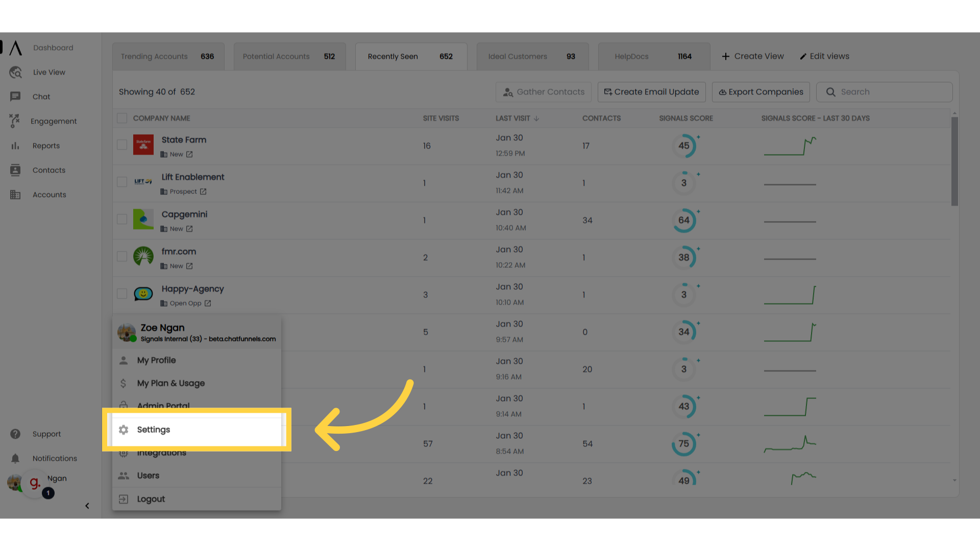
Task: Open Accounts section in sidebar
Action: pyautogui.click(x=49, y=194)
